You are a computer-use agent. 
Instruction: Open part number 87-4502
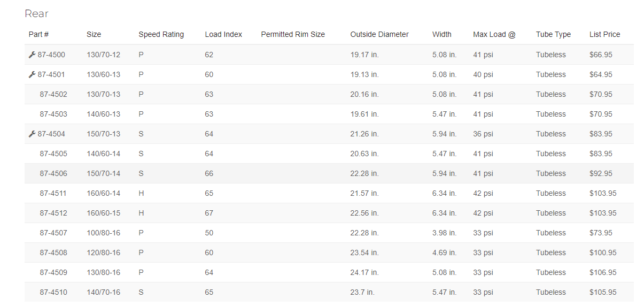53,95
